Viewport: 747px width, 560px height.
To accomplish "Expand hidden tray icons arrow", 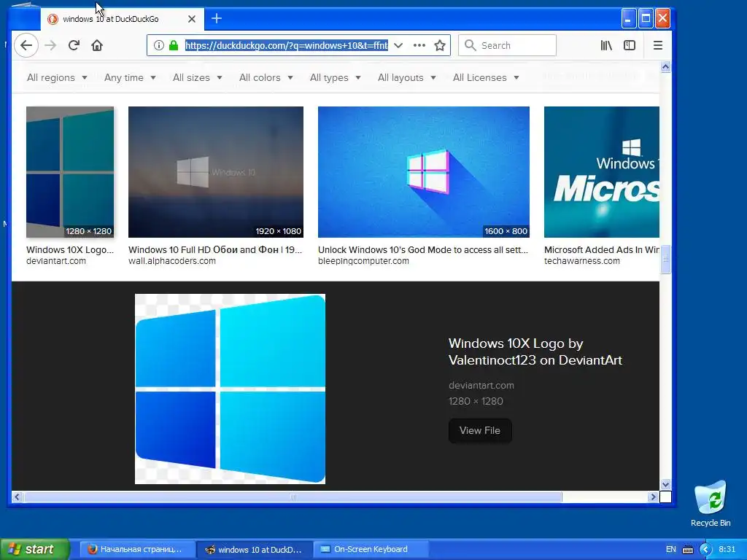I will 705,550.
